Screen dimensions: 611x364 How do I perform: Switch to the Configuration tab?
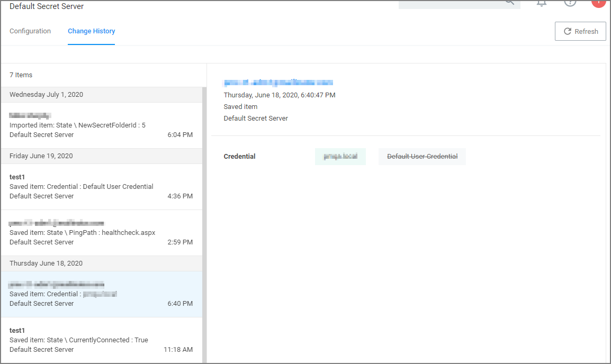(30, 31)
